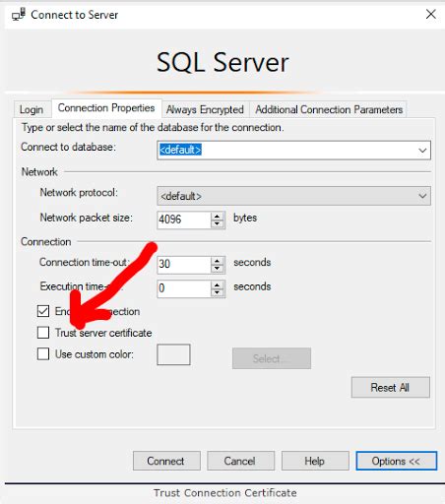Click the Connection time-out value field

(x=184, y=264)
